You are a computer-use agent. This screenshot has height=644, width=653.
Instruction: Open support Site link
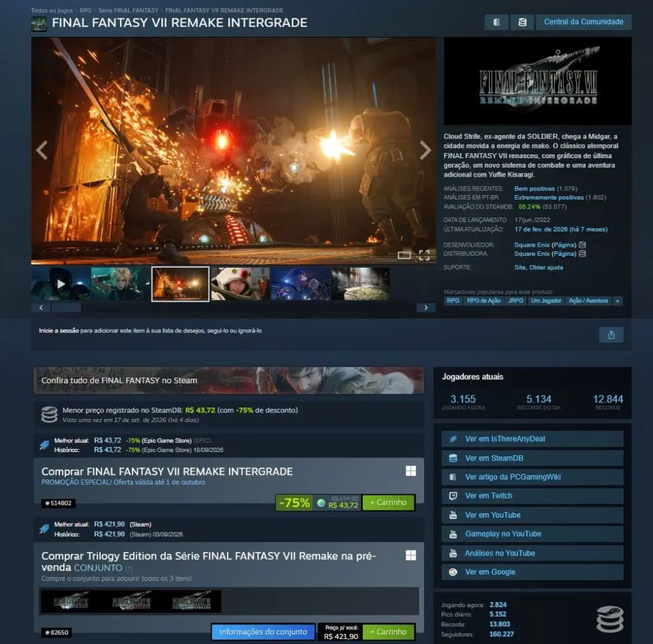(x=520, y=267)
